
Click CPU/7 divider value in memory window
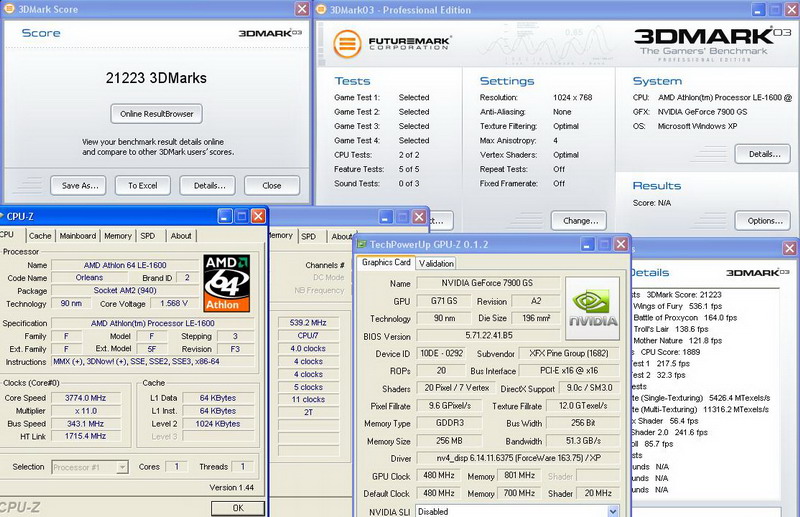pyautogui.click(x=308, y=336)
